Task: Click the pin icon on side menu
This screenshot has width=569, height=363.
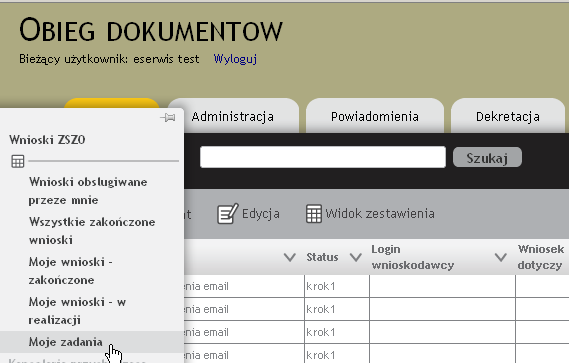Action: tap(168, 118)
